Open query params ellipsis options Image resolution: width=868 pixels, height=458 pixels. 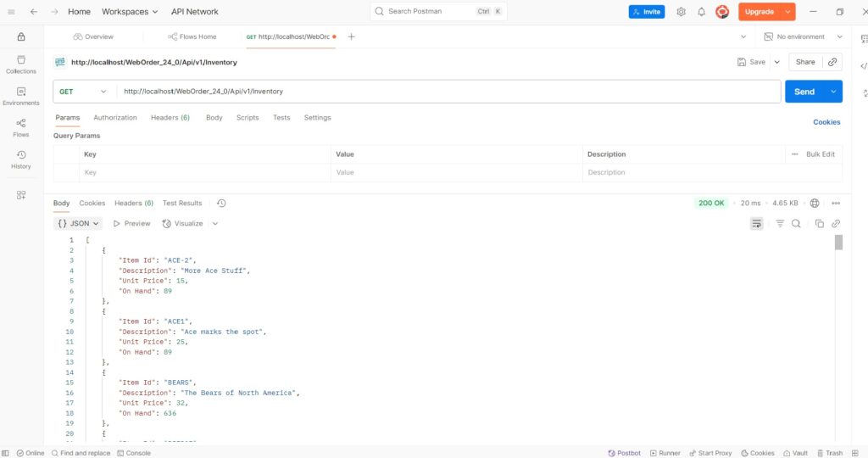795,154
